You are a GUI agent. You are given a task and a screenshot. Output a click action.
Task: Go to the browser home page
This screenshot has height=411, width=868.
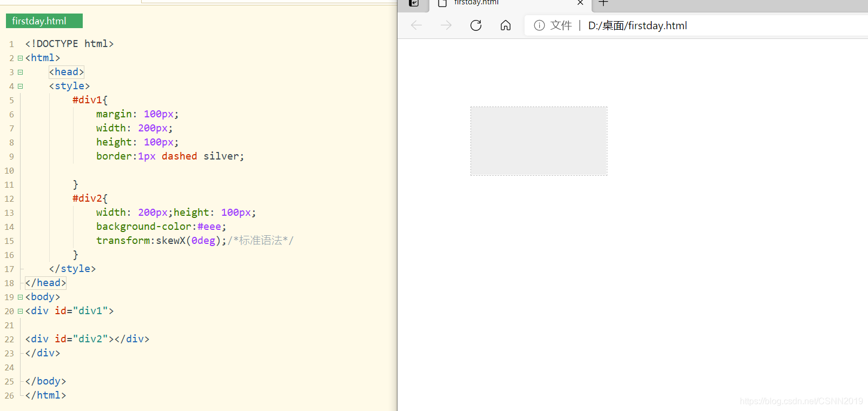coord(506,25)
